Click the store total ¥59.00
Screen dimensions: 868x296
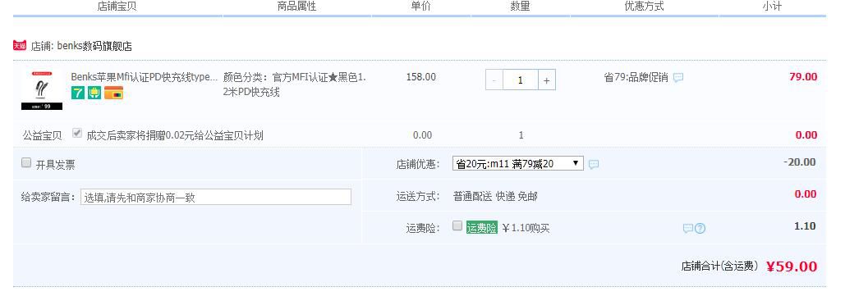tap(792, 266)
